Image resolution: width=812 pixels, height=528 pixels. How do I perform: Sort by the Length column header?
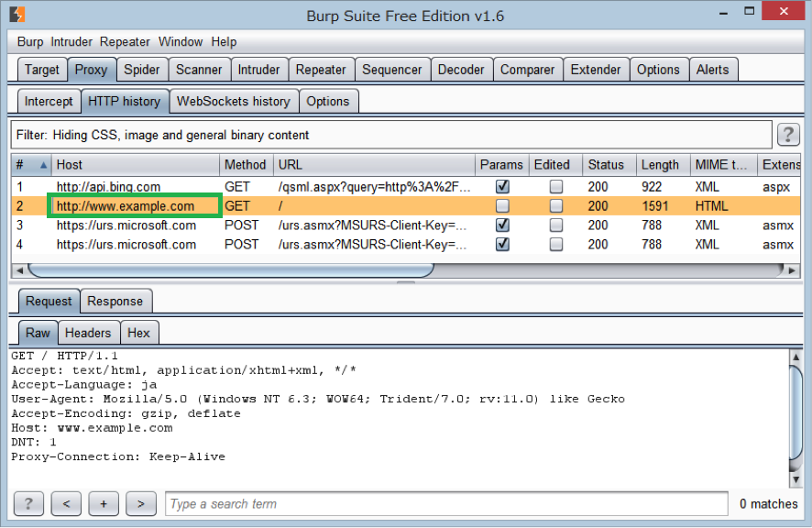pyautogui.click(x=663, y=165)
